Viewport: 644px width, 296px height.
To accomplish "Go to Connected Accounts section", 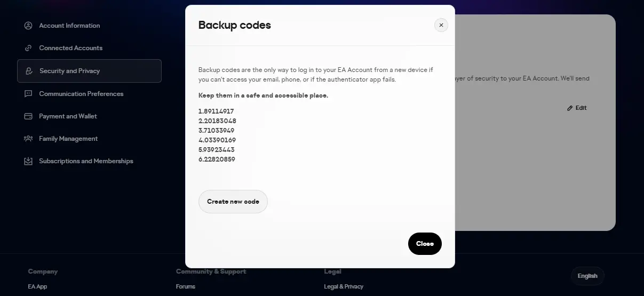I will point(70,48).
